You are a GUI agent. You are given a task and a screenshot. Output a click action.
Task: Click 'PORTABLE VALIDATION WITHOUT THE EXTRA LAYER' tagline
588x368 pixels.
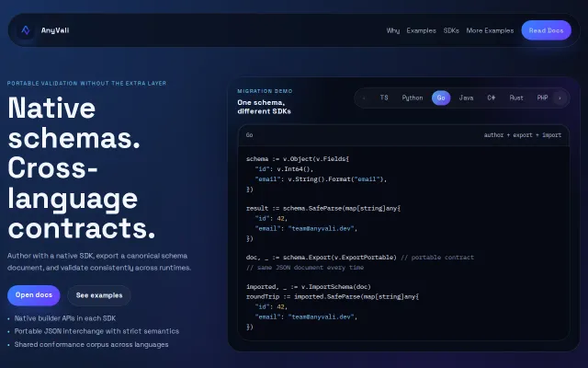click(x=86, y=84)
